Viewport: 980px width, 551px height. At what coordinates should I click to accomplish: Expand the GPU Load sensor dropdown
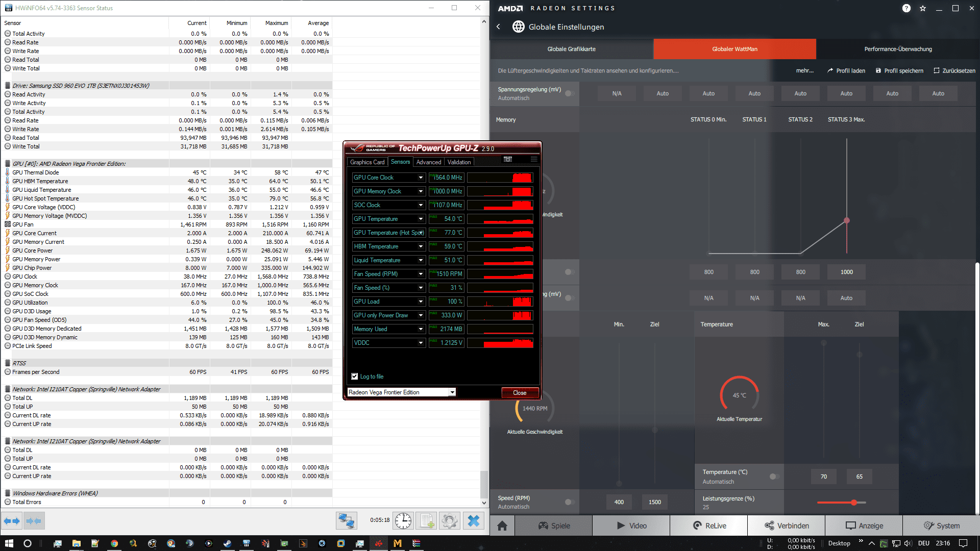tap(421, 302)
